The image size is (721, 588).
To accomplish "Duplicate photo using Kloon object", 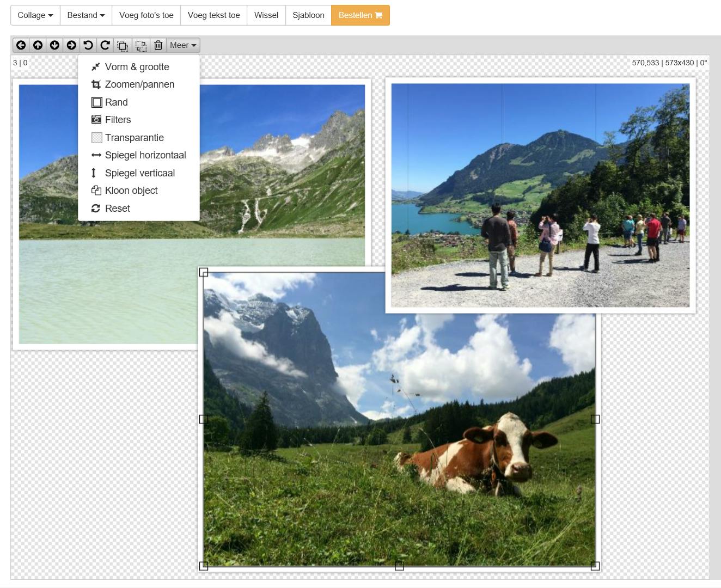I will click(139, 191).
